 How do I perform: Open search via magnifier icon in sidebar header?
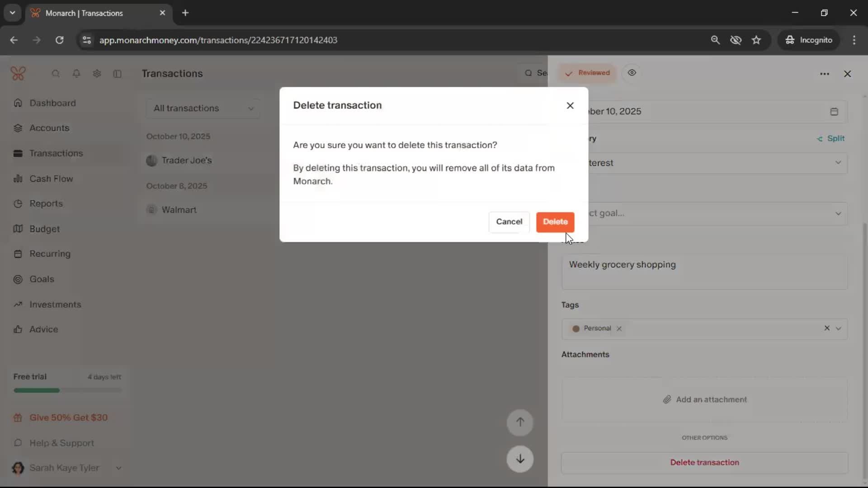click(x=56, y=73)
